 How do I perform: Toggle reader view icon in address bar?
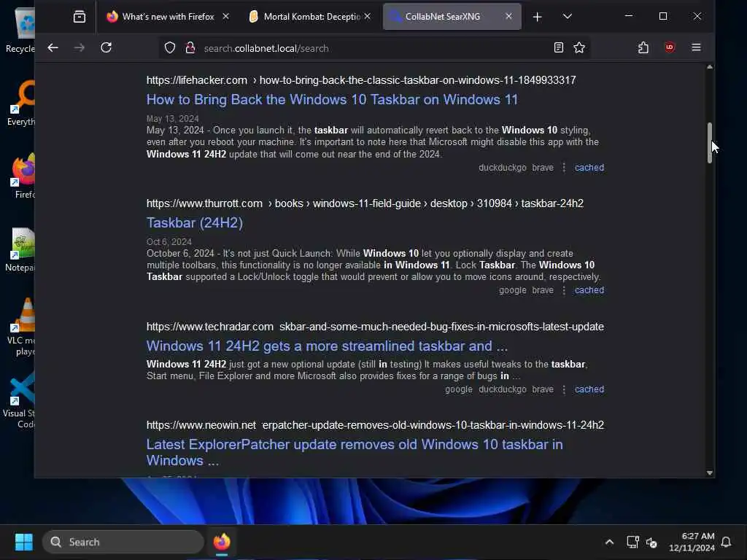click(x=559, y=47)
